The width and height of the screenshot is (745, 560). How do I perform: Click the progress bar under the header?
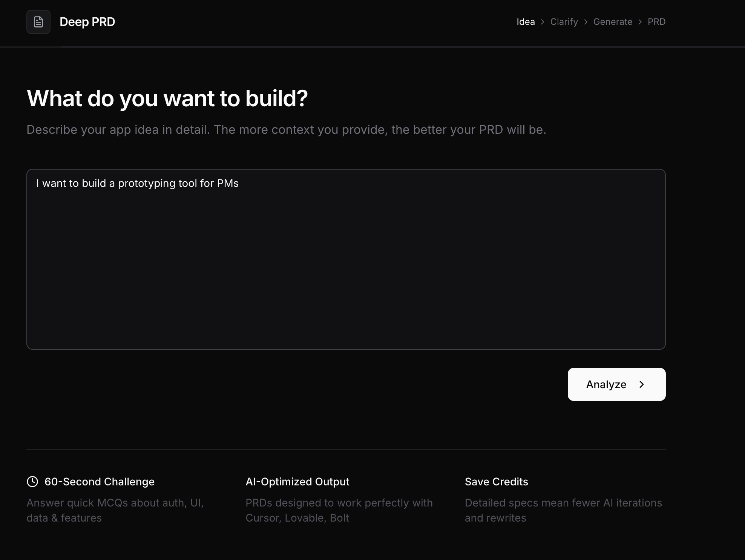(x=372, y=47)
